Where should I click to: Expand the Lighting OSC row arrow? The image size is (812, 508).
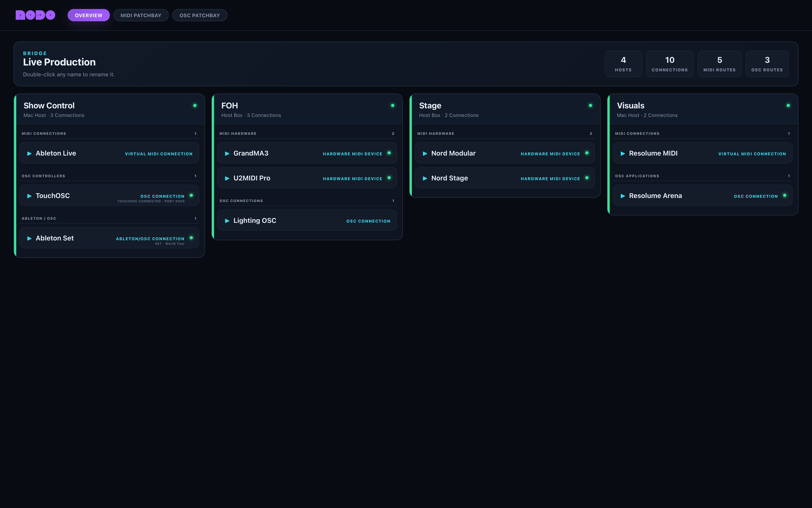point(227,221)
